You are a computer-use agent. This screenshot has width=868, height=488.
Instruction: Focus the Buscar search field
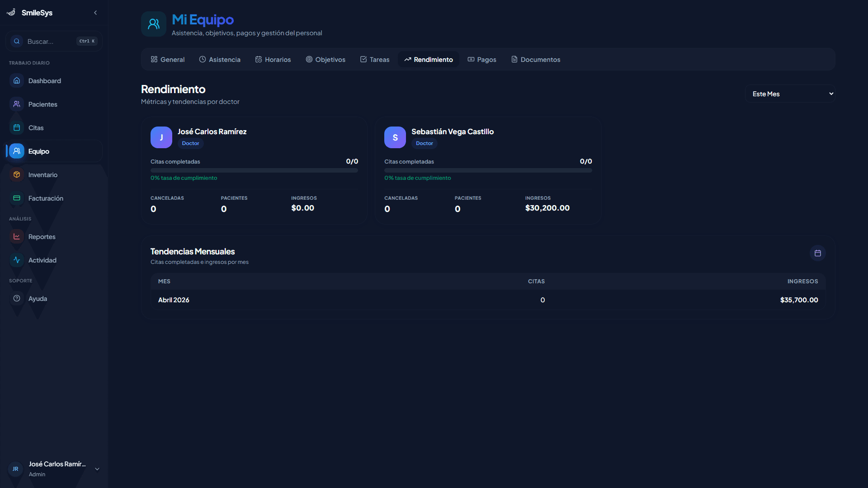54,41
